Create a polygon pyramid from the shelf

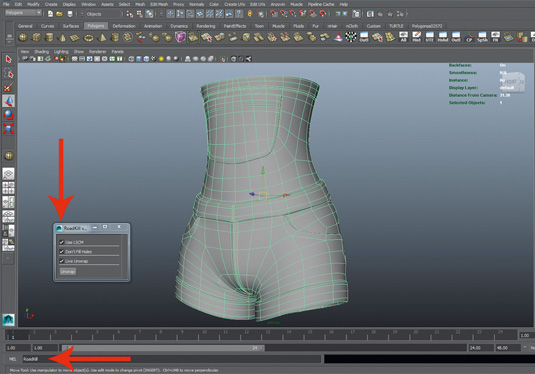tap(102, 37)
